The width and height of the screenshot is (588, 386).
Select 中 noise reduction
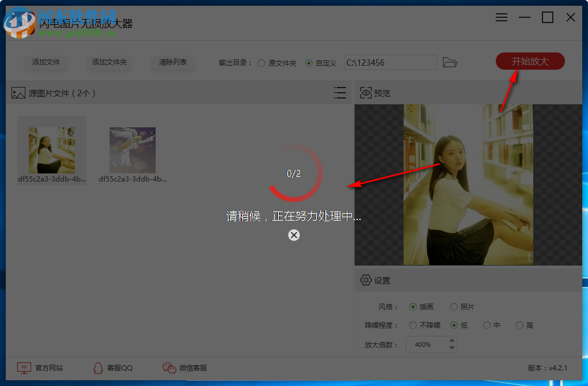[x=492, y=325]
